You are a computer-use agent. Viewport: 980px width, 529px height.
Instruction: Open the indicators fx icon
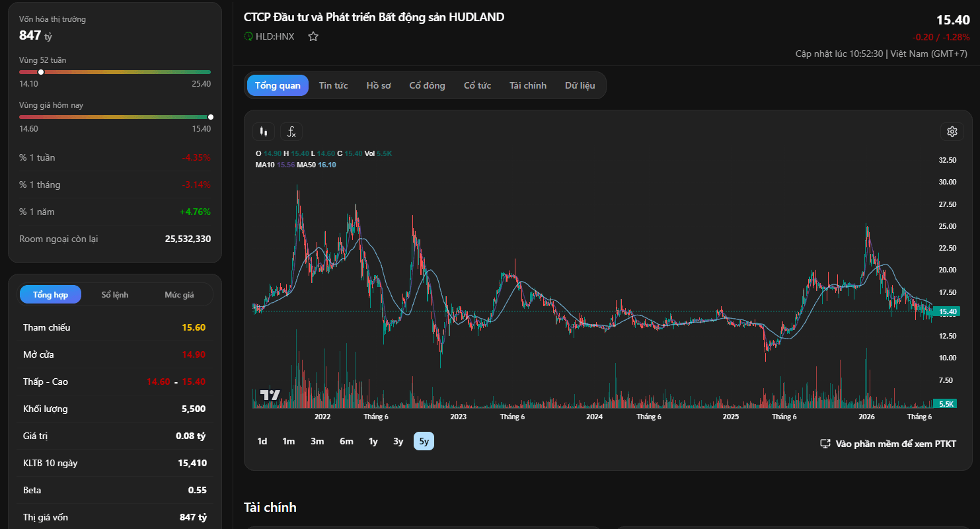(x=291, y=132)
